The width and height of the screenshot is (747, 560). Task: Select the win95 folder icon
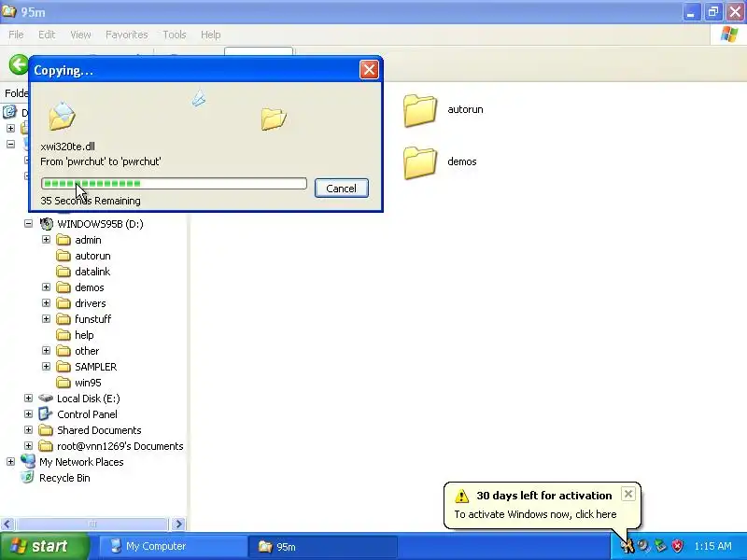coord(63,383)
